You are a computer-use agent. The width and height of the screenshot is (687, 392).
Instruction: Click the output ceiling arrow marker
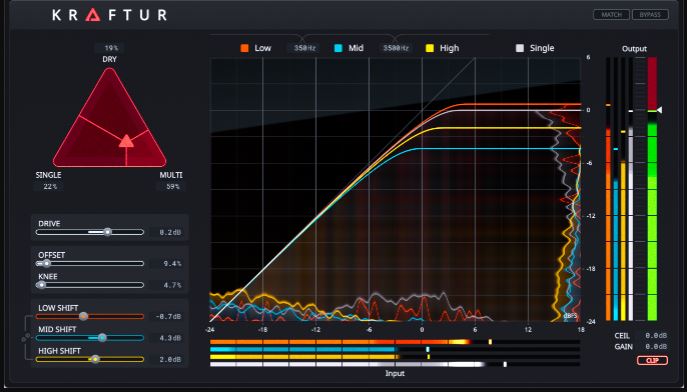click(x=659, y=110)
